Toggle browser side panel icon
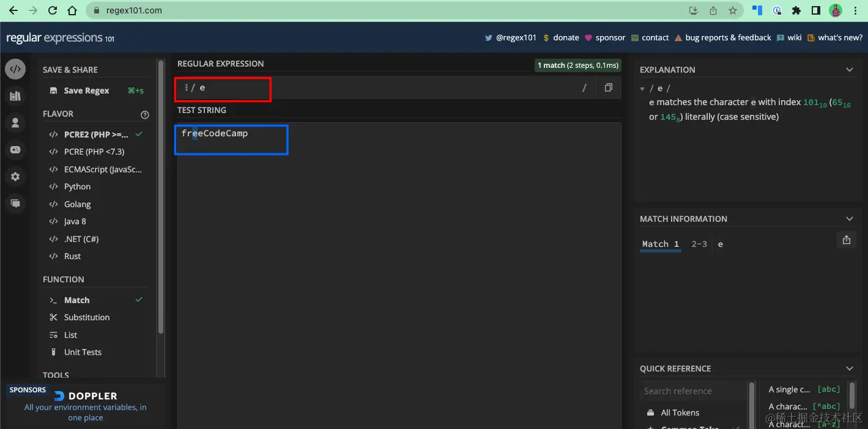Screen dimensions: 868x429 click(816, 10)
